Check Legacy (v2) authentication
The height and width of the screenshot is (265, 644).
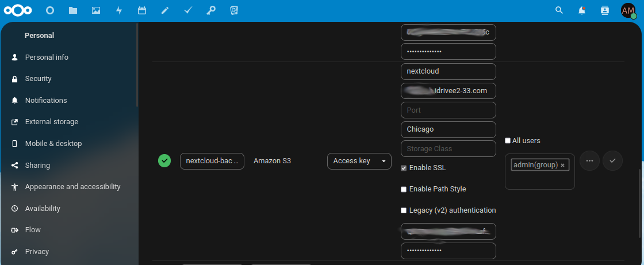[x=404, y=210]
